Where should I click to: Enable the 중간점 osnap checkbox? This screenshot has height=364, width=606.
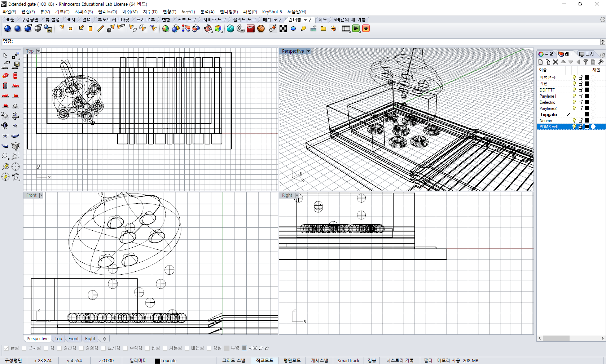(x=60, y=348)
